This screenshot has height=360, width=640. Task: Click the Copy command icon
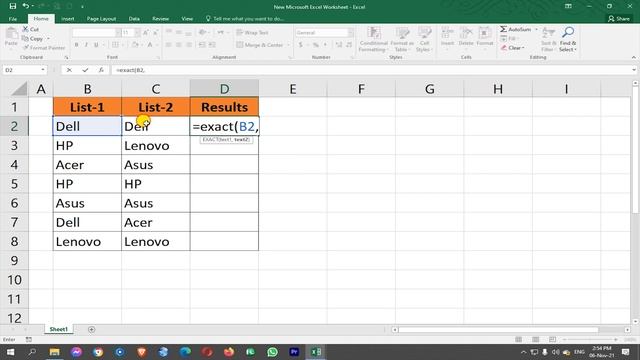point(25,38)
